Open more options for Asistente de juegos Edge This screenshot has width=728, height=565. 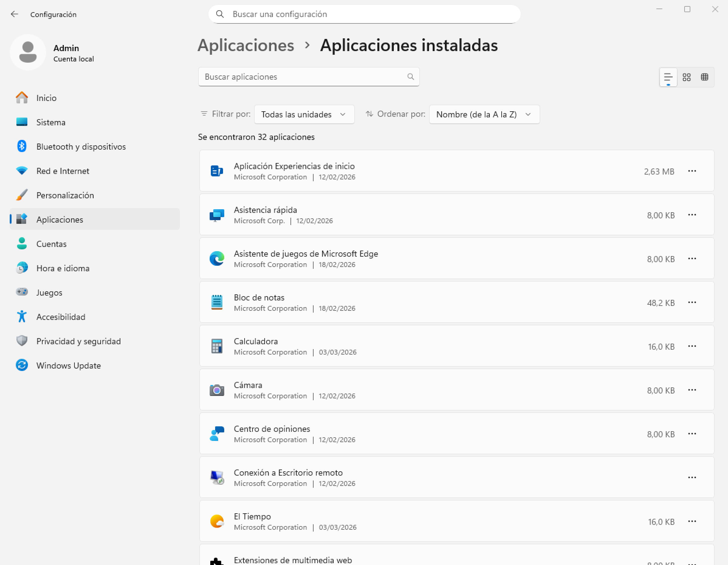click(x=692, y=258)
